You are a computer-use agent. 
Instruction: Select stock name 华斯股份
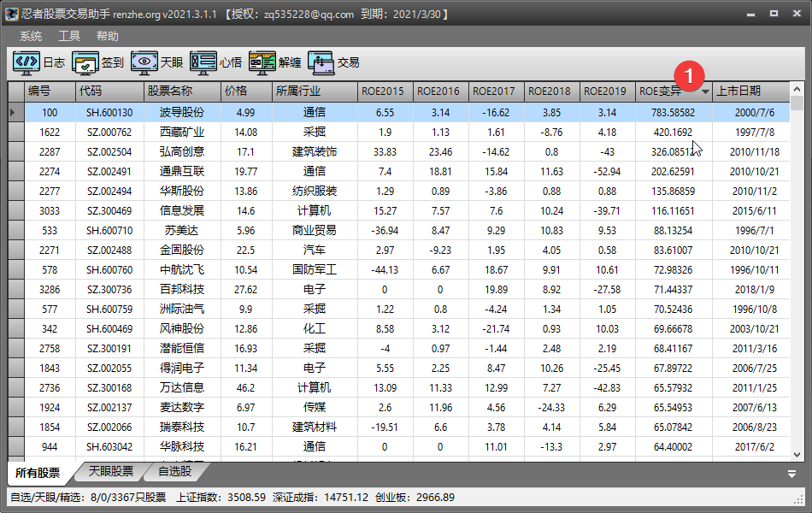(182, 192)
